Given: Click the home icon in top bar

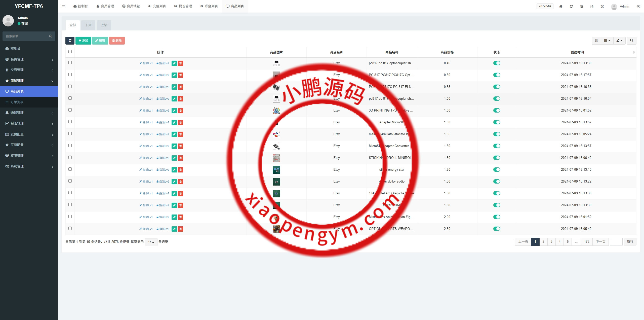Looking at the screenshot, I should [x=561, y=6].
